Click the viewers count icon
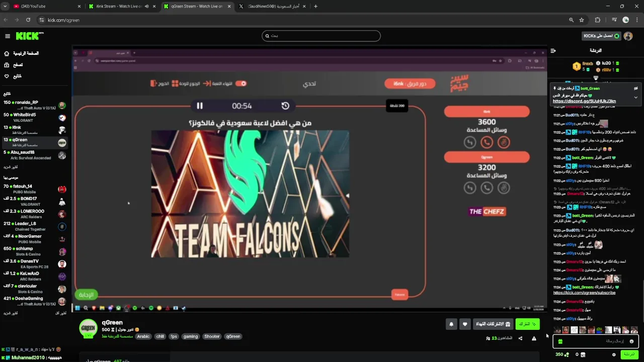The image size is (644, 362). coord(488,338)
